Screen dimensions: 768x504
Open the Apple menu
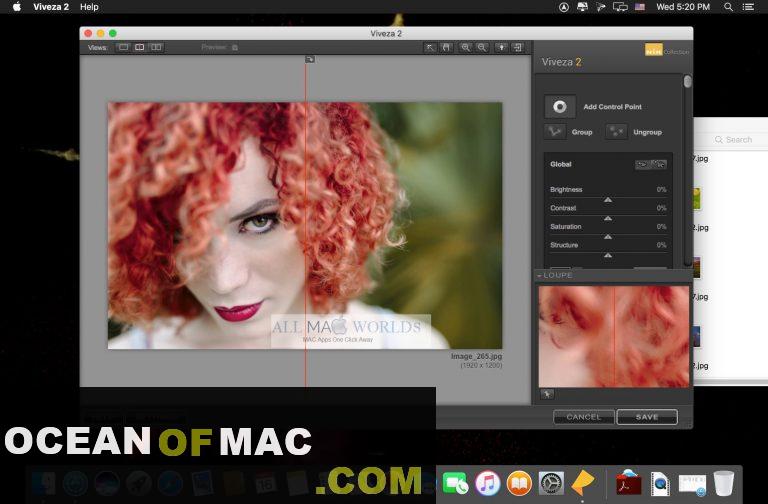17,7
